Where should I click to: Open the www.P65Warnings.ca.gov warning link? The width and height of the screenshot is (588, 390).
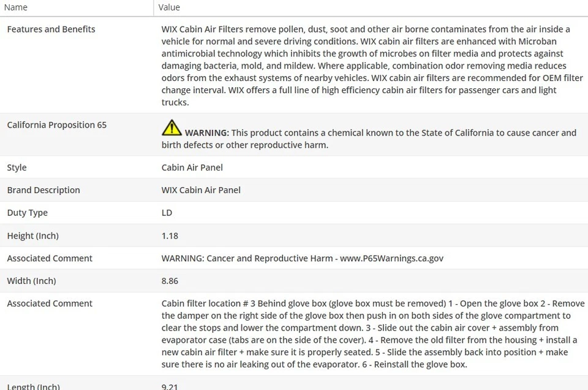[x=391, y=258]
